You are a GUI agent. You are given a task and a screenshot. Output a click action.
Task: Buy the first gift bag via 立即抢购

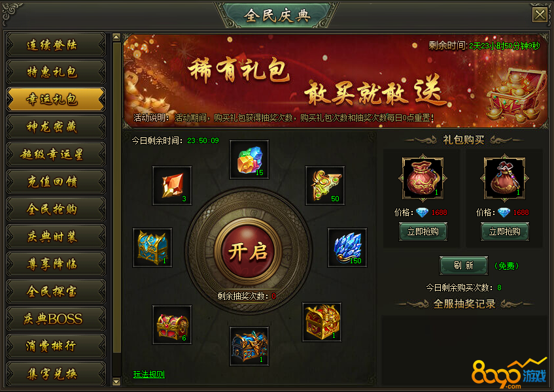pyautogui.click(x=423, y=231)
